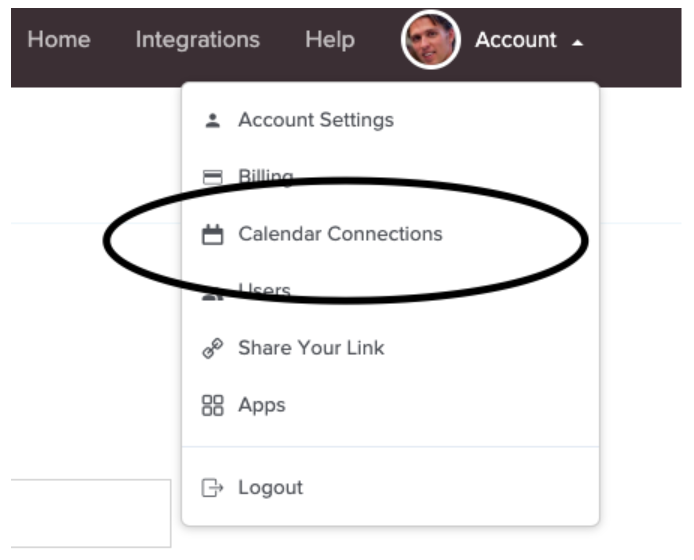
Task: Click the calendar icon for Calendar Connections
Action: 212,235
